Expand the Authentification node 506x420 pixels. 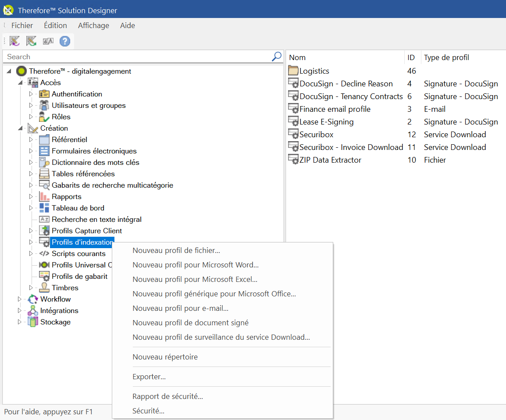[x=31, y=94]
